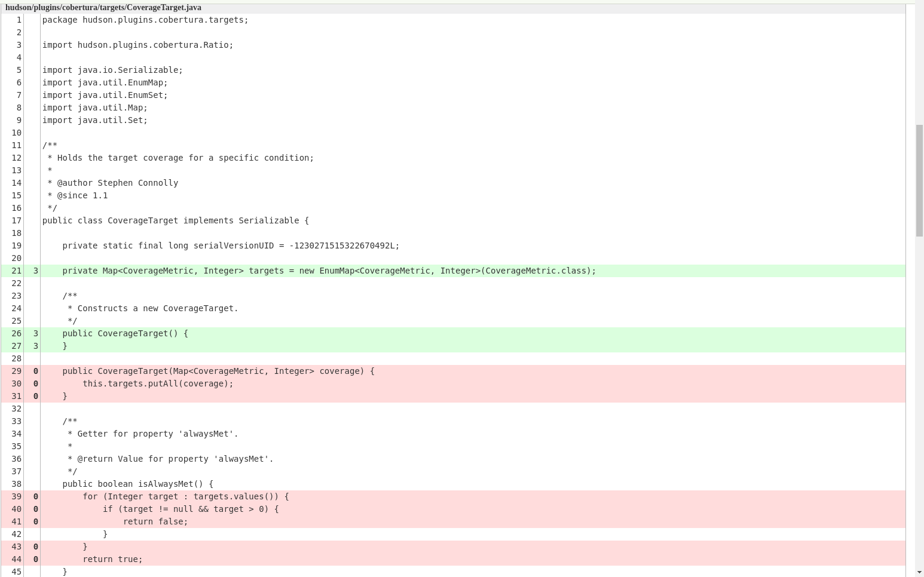Image resolution: width=924 pixels, height=577 pixels.
Task: Click the hit count 0 beside line 41
Action: coord(35,521)
